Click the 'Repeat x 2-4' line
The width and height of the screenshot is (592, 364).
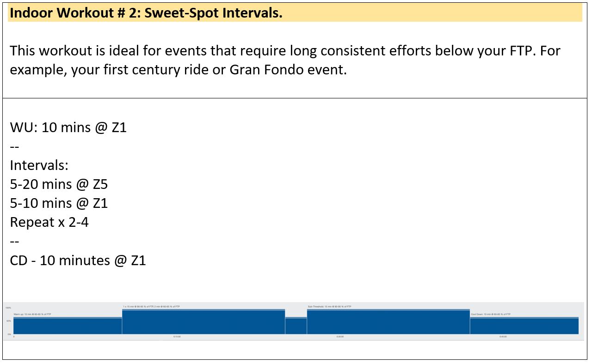pos(49,222)
